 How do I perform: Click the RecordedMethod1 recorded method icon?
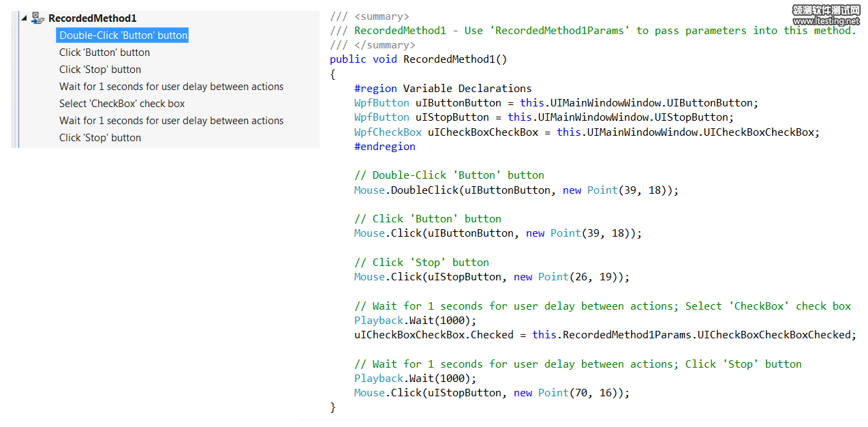tap(38, 18)
